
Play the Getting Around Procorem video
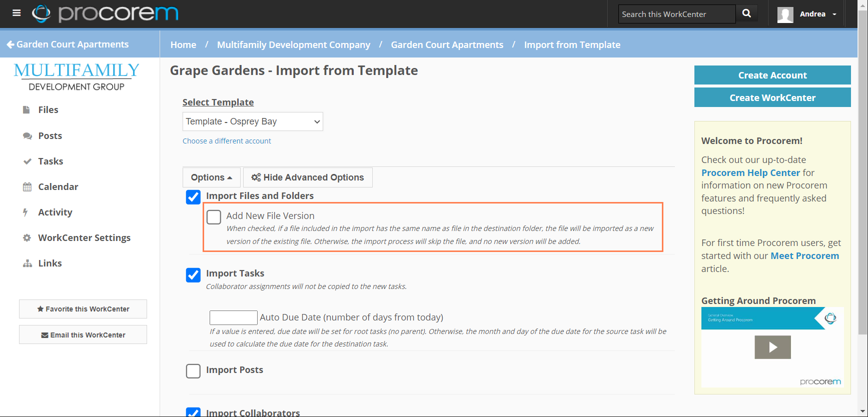pyautogui.click(x=772, y=347)
